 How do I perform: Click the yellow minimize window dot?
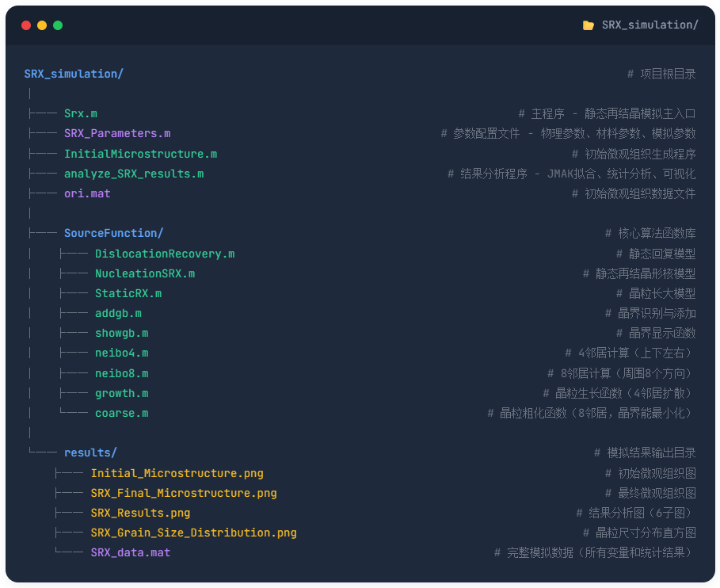coord(42,25)
